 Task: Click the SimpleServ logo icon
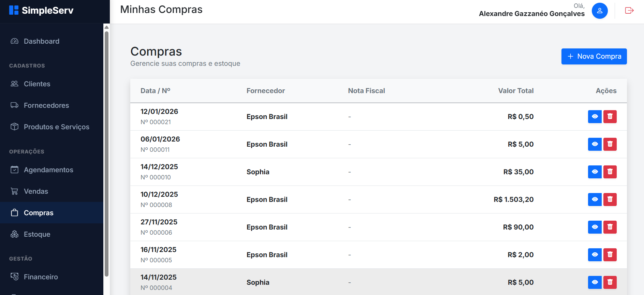pyautogui.click(x=14, y=10)
